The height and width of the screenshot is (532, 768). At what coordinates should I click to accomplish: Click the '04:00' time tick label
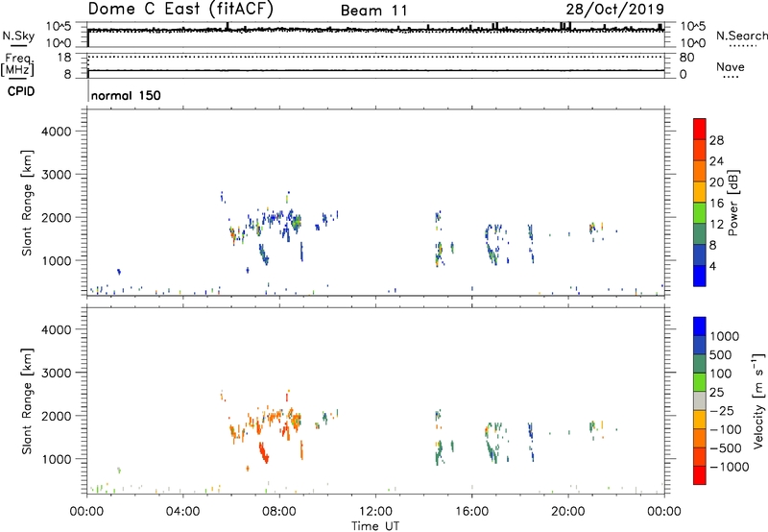click(x=182, y=512)
